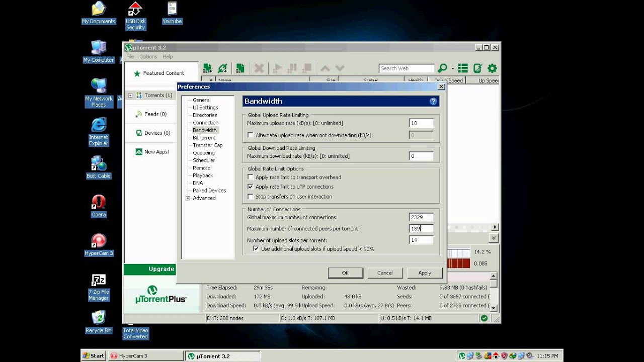Click the torrent list scroll right arrow

495,227
